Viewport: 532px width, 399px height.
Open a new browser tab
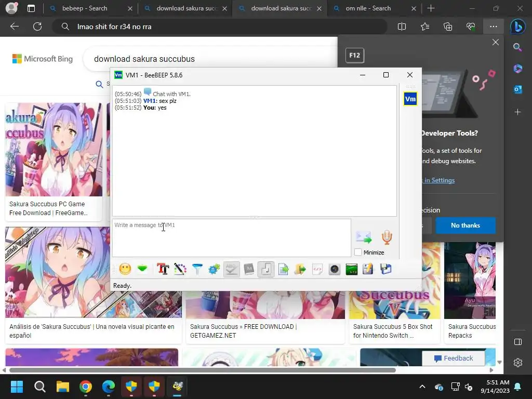pos(431,8)
